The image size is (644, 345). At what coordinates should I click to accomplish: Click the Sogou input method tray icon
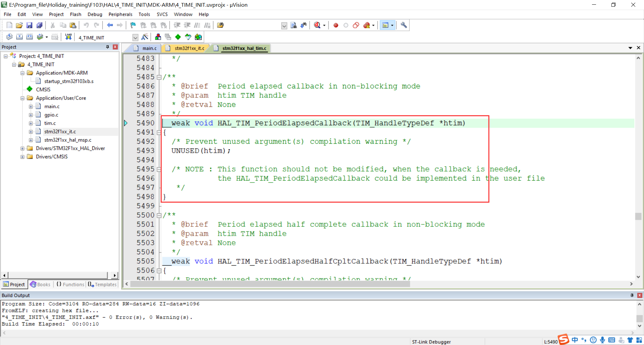coord(563,339)
